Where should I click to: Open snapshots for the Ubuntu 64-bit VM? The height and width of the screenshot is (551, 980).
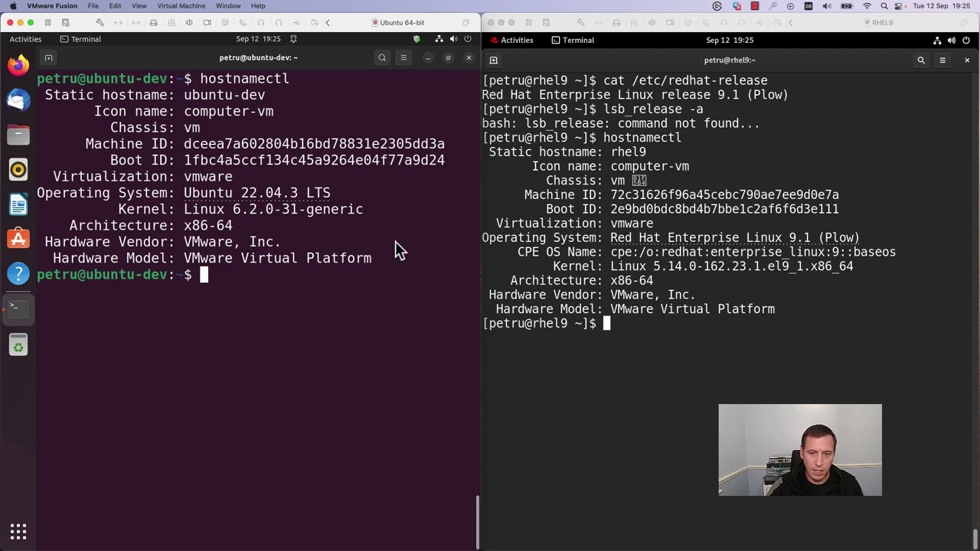[65, 22]
